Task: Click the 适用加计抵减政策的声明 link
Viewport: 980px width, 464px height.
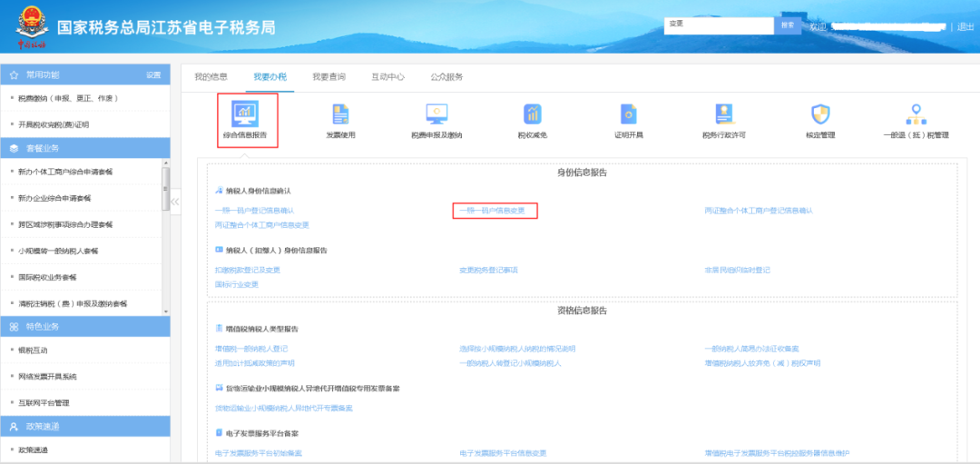Action: click(254, 362)
